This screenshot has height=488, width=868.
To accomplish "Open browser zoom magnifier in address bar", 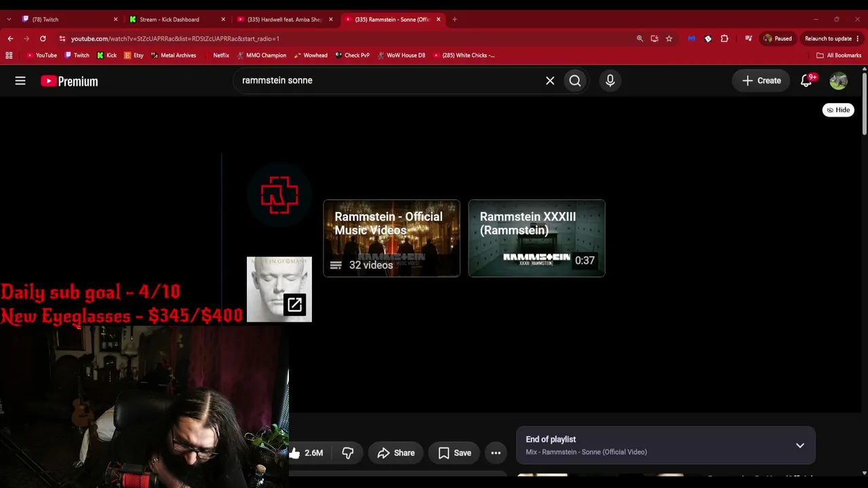I will pyautogui.click(x=639, y=39).
